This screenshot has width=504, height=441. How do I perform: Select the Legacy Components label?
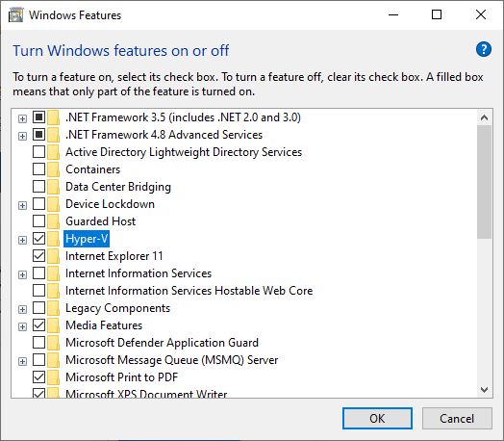tap(117, 308)
